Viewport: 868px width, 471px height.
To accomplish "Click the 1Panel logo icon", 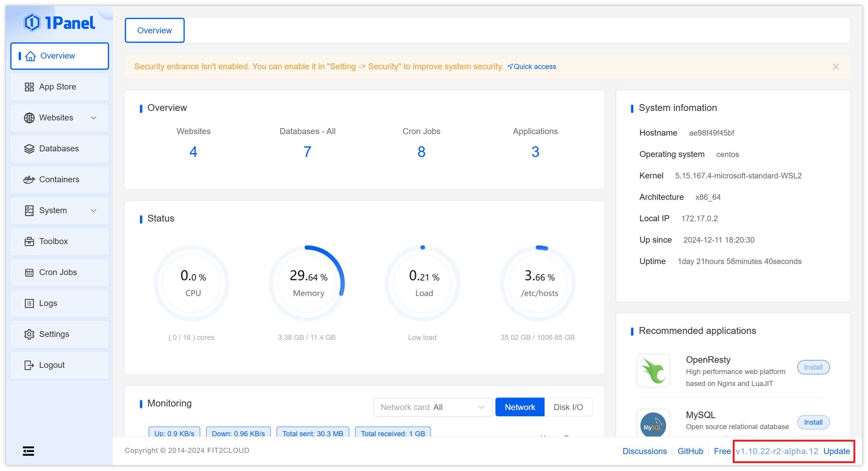I will (x=32, y=23).
